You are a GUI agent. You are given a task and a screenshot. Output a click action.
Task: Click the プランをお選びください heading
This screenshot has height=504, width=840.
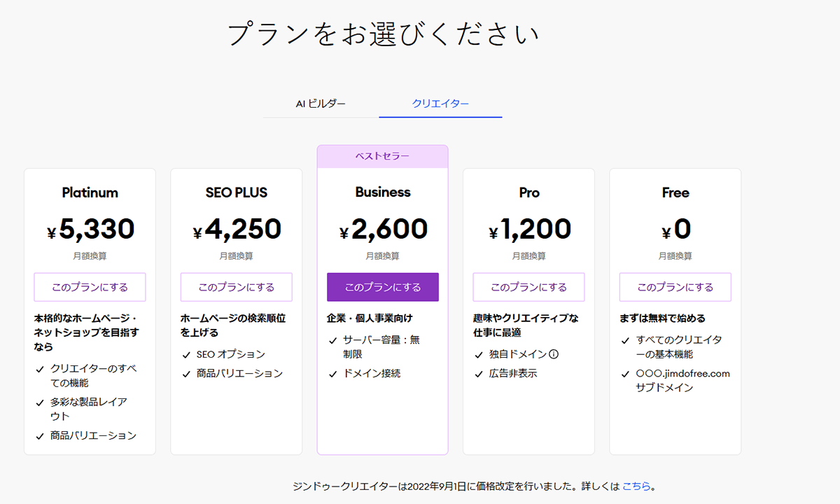pos(384,34)
